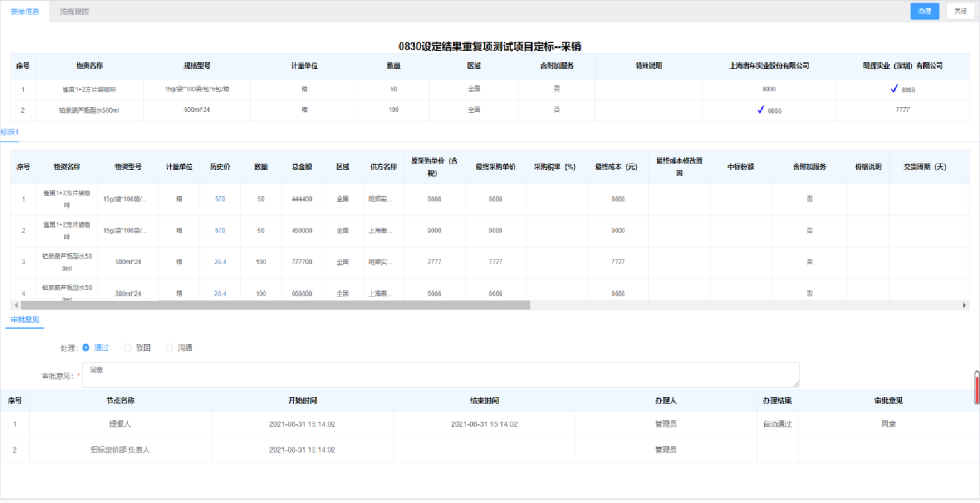Click the 历史价 column header

click(220, 167)
